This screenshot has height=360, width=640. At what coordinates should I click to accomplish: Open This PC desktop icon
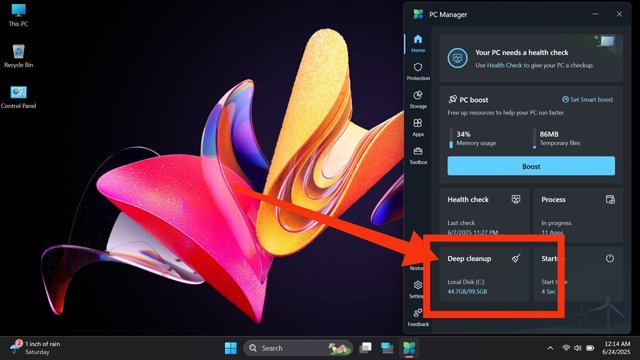point(18,16)
